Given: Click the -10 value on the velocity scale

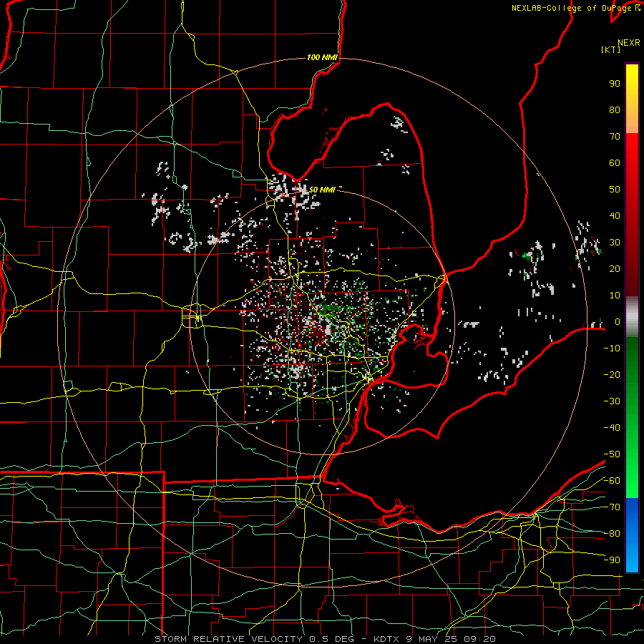Looking at the screenshot, I should pyautogui.click(x=612, y=348).
